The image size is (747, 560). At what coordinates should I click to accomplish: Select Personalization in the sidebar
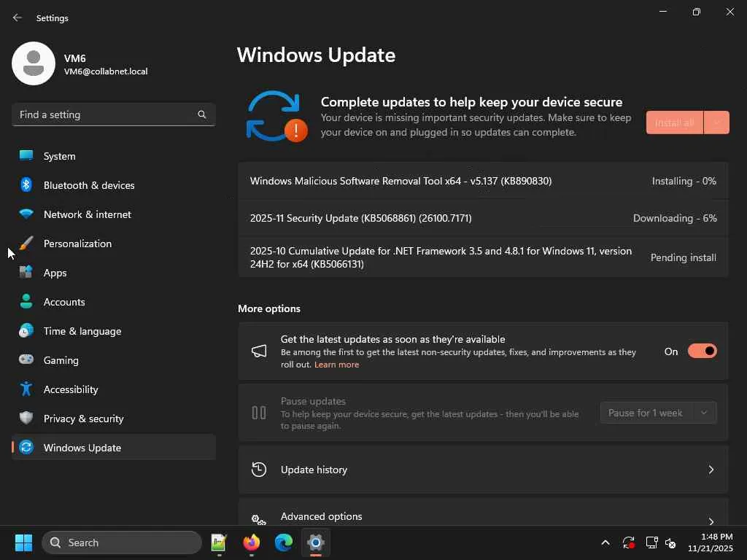(x=114, y=244)
